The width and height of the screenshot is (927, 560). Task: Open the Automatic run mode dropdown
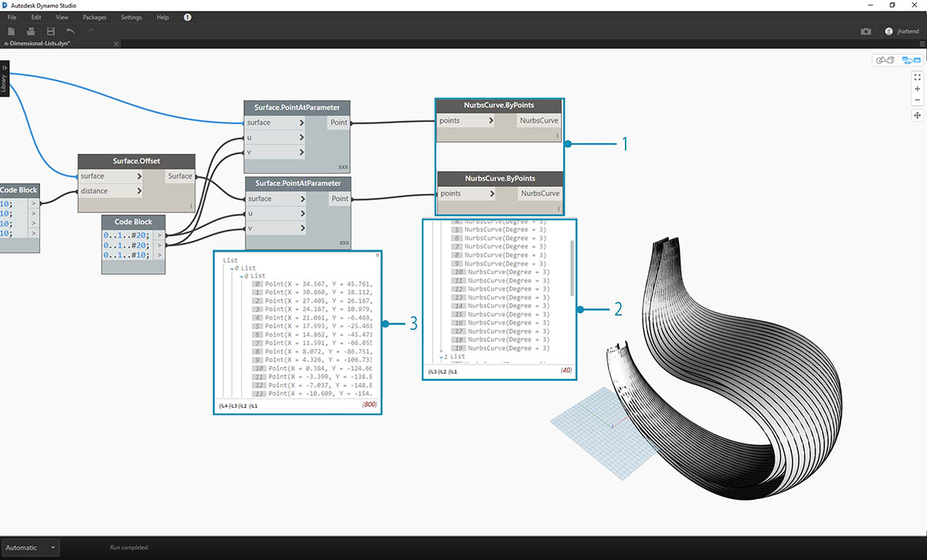[31, 548]
